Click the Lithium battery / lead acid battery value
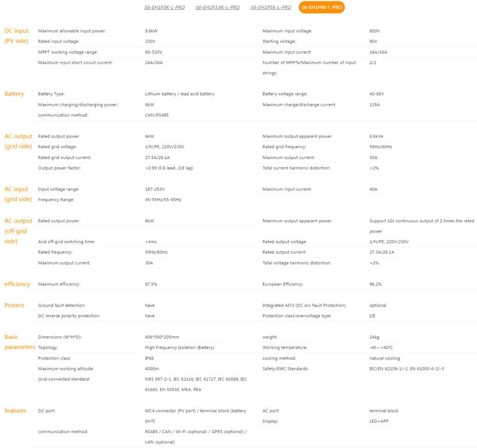The height and width of the screenshot is (448, 477). point(179,94)
